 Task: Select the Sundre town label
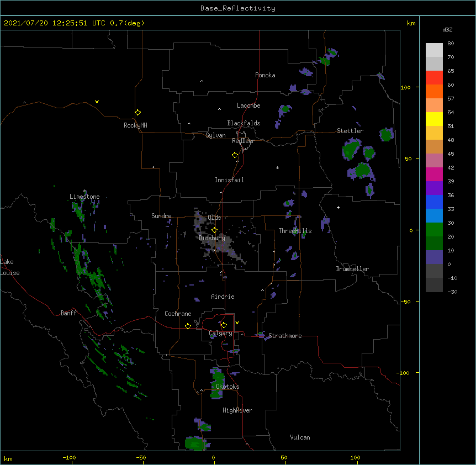pos(161,216)
